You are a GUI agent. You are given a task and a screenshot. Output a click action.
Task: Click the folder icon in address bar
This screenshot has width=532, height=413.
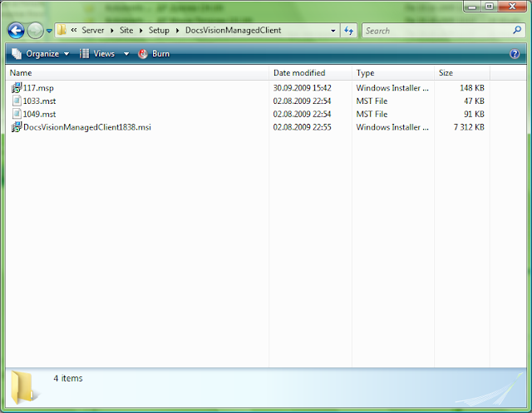pyautogui.click(x=62, y=30)
